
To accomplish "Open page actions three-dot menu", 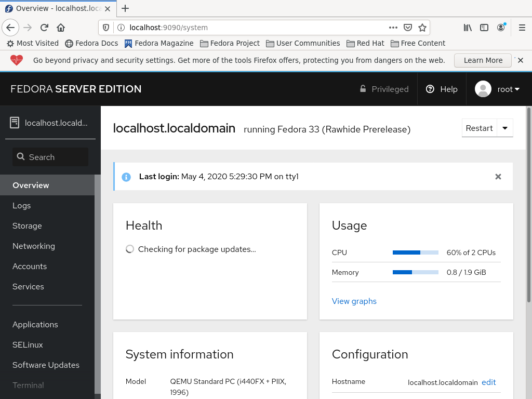I will (x=393, y=28).
